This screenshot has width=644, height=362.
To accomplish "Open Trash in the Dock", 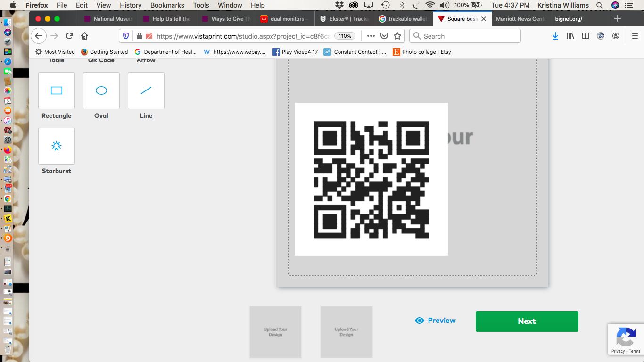I will 8,349.
